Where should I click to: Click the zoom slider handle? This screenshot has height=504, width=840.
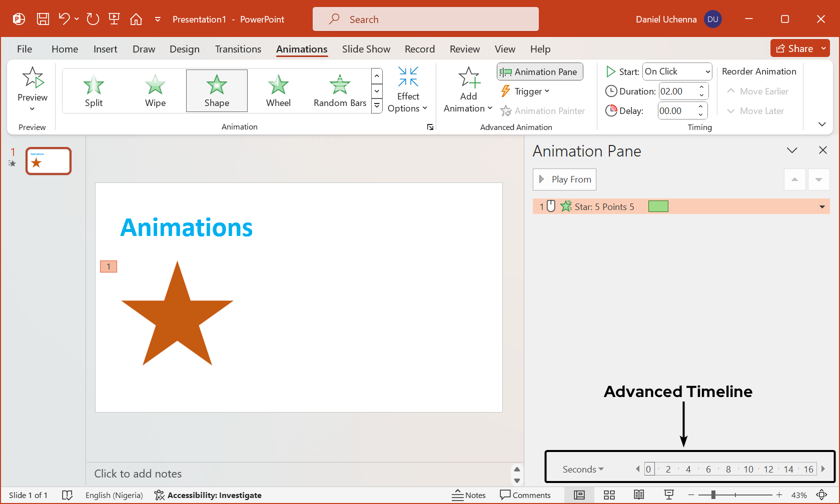tap(713, 495)
